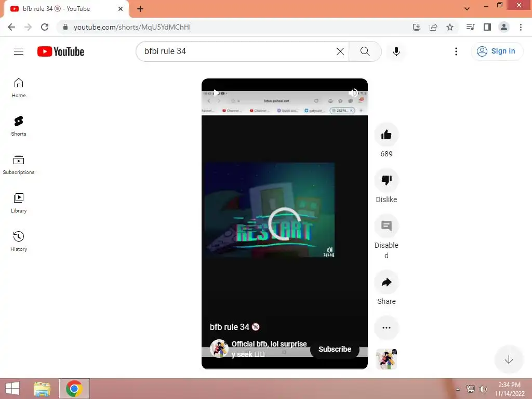The width and height of the screenshot is (532, 399).
Task: Open new tab with plus button
Action: click(140, 9)
